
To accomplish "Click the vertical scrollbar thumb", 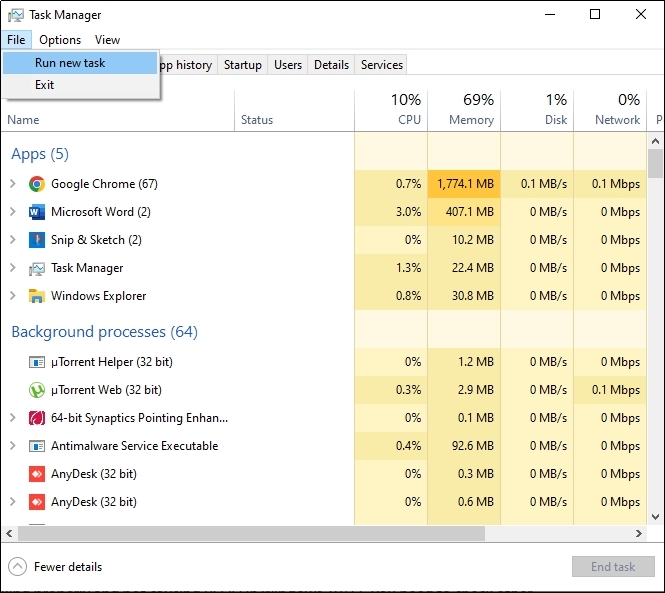I will tap(655, 163).
